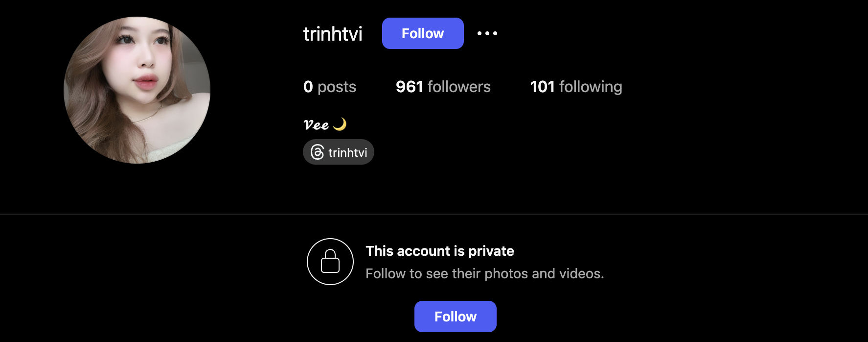Screen dimensions: 868x342
Task: Click the Threads logo icon in the badge
Action: tap(318, 152)
